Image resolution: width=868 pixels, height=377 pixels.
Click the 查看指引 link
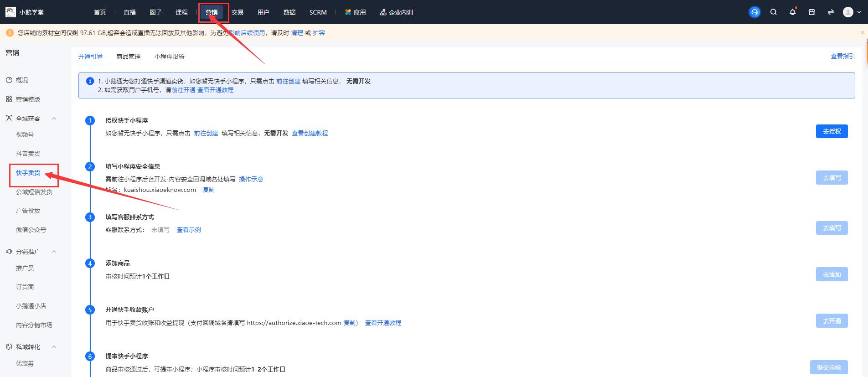tap(842, 56)
